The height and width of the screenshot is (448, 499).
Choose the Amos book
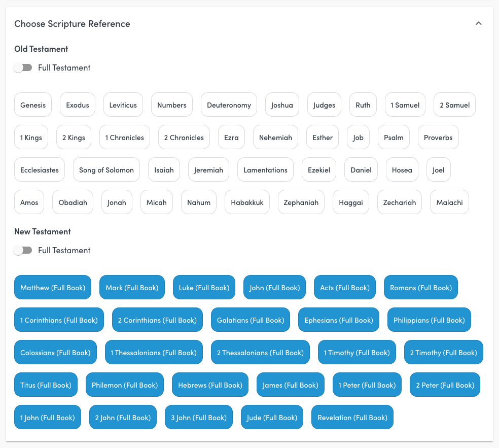click(x=29, y=202)
